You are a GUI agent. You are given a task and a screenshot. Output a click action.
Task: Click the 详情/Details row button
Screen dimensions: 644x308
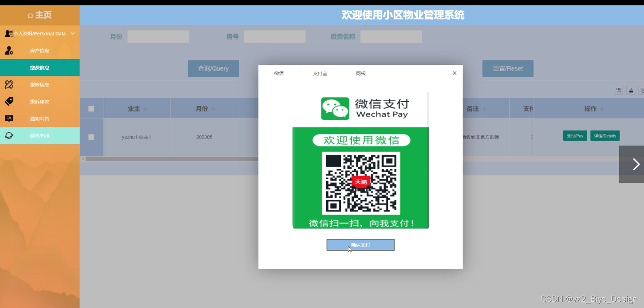pos(605,136)
